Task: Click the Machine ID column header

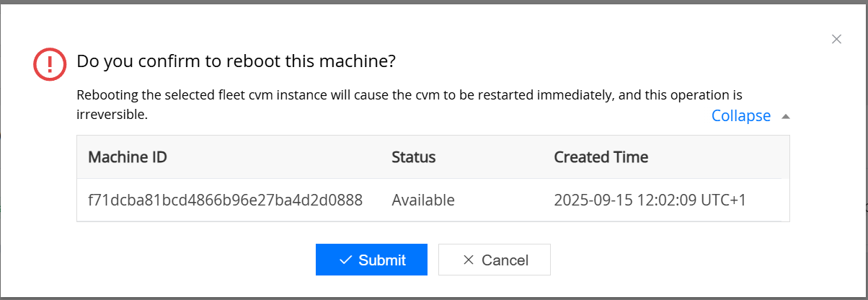Action: click(x=128, y=156)
